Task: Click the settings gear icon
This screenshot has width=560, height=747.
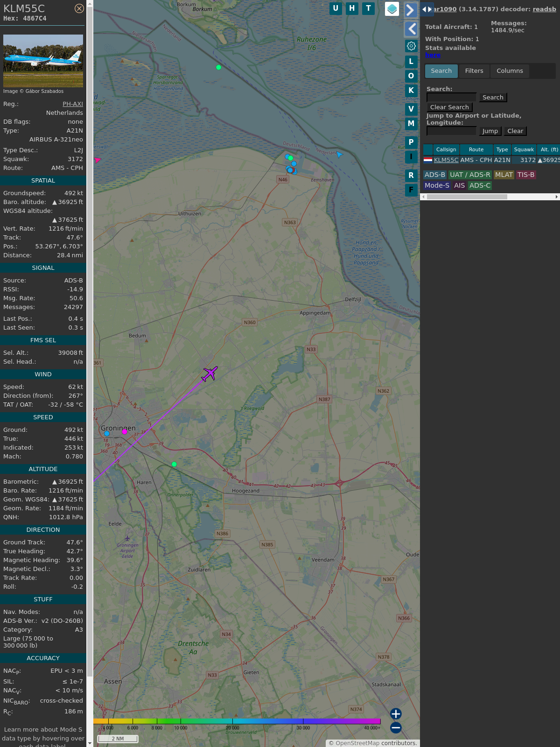Action: pos(411,46)
